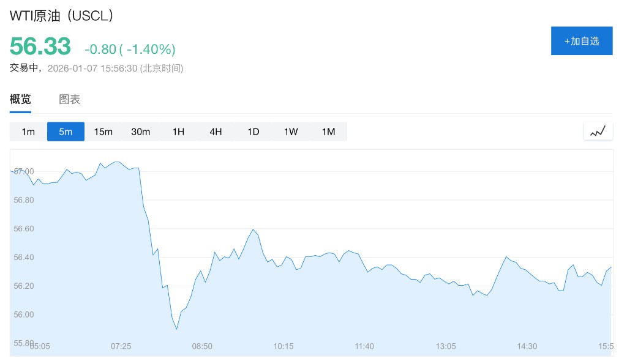Click the line chart type icon
This screenshot has width=627, height=364.
598,131
